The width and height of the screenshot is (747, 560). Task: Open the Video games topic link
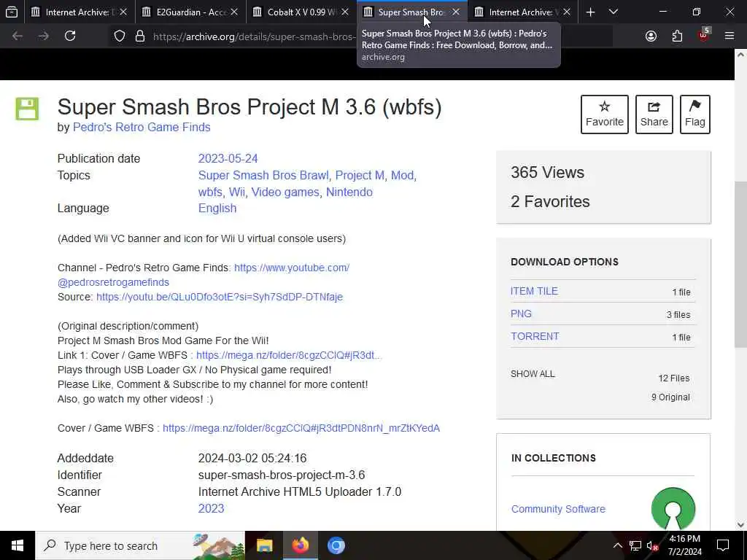(285, 192)
